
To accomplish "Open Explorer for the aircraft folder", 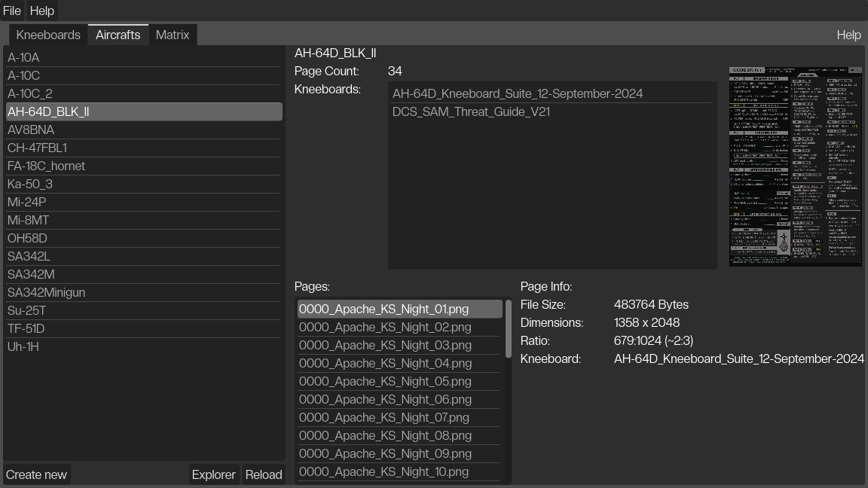I will point(213,474).
